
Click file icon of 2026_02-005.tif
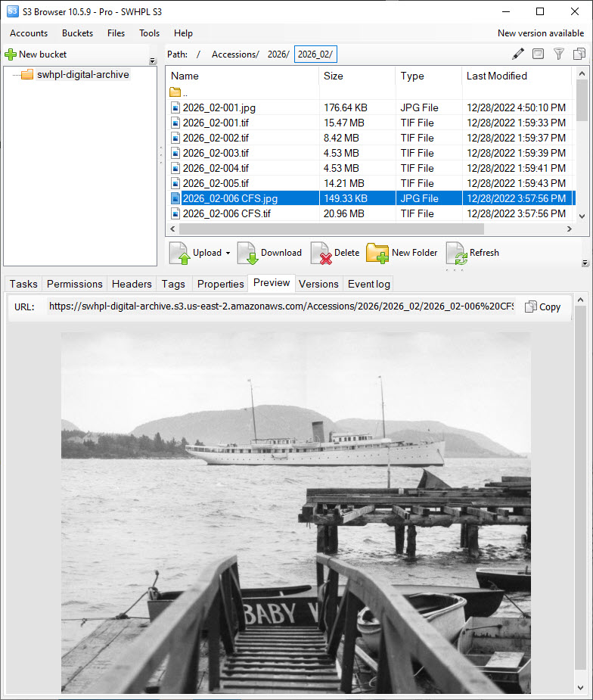click(175, 183)
